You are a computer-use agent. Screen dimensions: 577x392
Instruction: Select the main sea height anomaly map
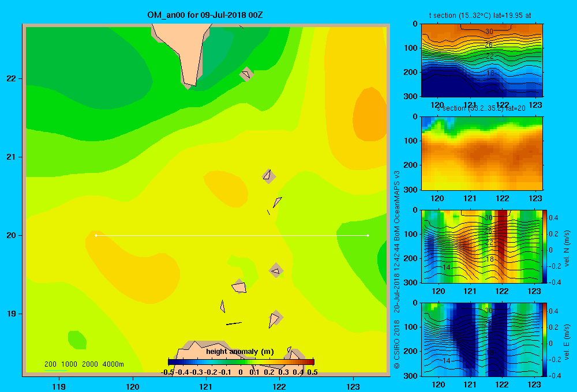tap(206, 201)
